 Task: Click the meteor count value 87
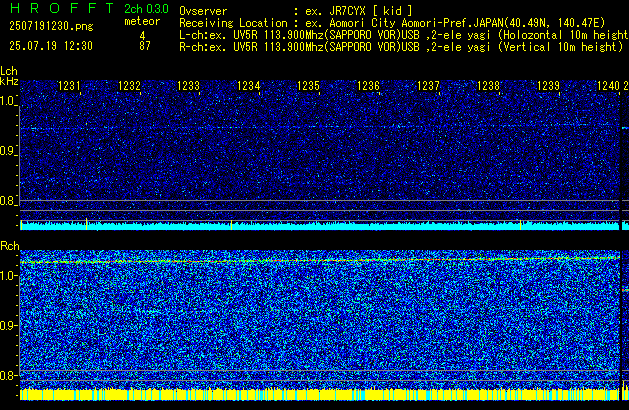pos(145,46)
